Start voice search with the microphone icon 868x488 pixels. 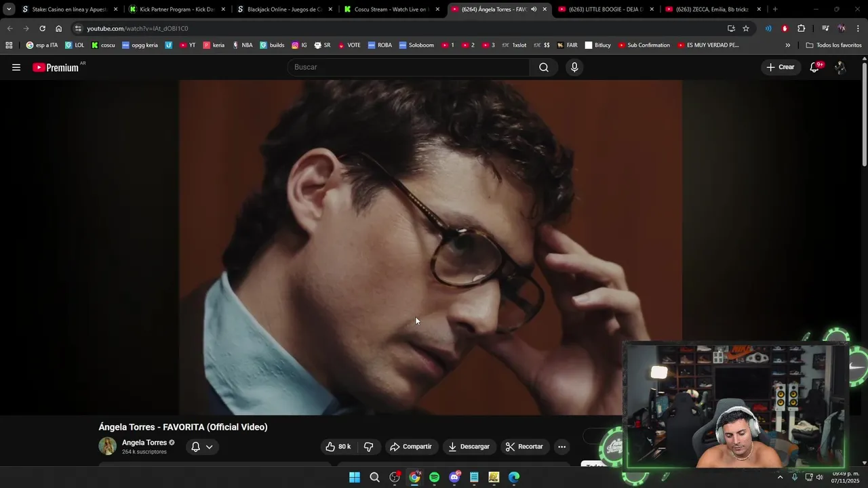coord(574,67)
